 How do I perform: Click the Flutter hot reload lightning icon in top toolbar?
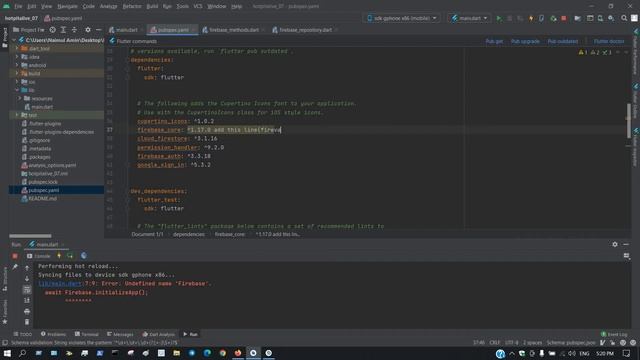click(x=531, y=18)
